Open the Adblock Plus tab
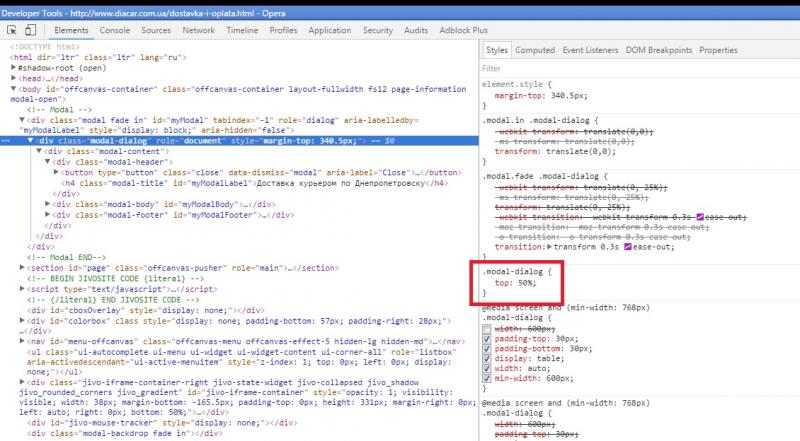The width and height of the screenshot is (800, 441). (x=463, y=30)
